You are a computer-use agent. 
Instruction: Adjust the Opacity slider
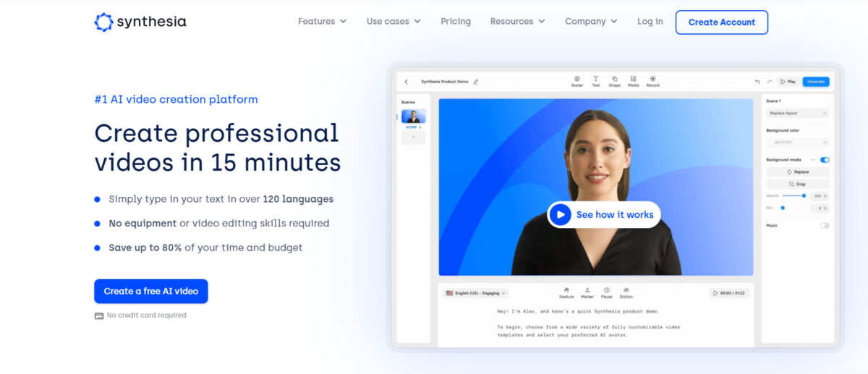coord(793,195)
